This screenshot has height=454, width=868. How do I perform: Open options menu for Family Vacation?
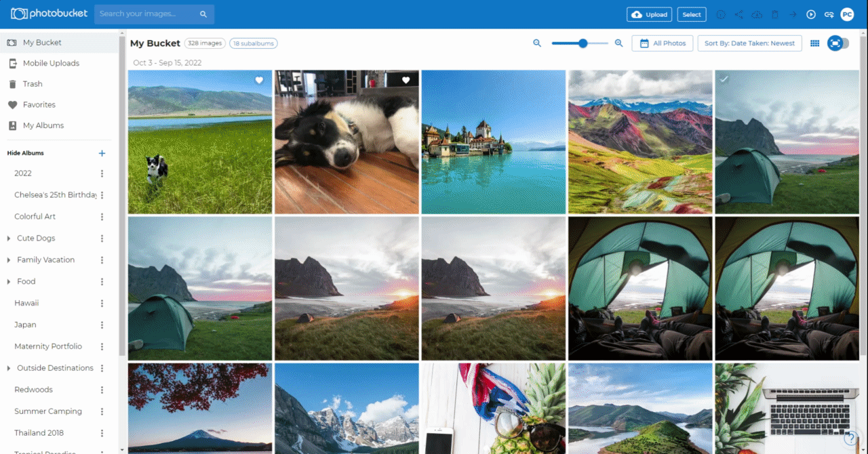point(102,260)
